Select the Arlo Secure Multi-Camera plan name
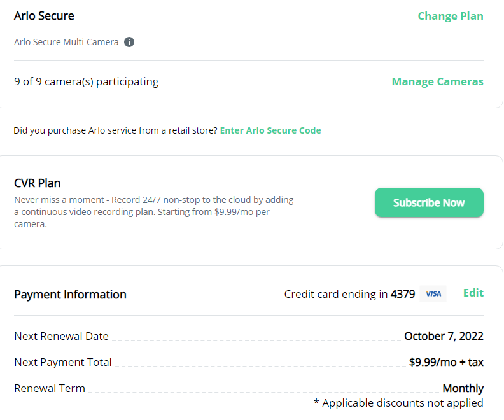This screenshot has height=420, width=504. click(x=66, y=42)
